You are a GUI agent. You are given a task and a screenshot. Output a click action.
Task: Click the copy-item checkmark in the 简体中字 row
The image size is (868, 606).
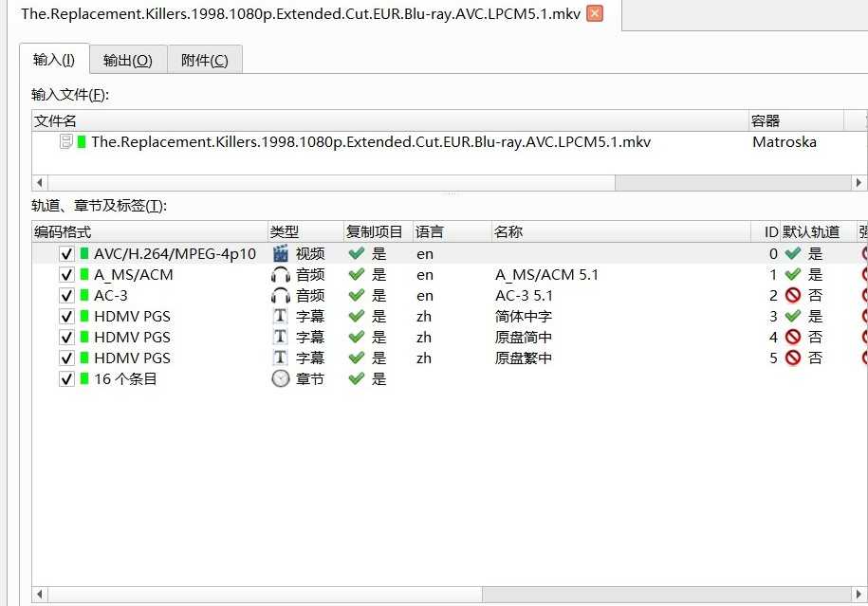[x=357, y=316]
